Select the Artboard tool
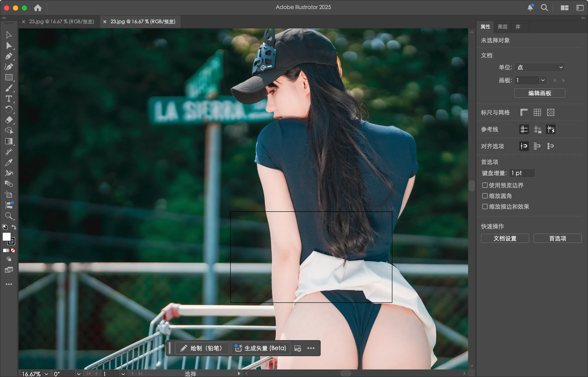This screenshot has height=377, width=588. [9, 195]
